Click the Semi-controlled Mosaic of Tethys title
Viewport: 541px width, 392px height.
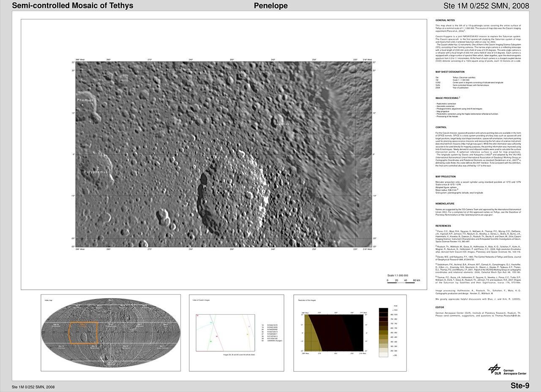coord(72,5)
